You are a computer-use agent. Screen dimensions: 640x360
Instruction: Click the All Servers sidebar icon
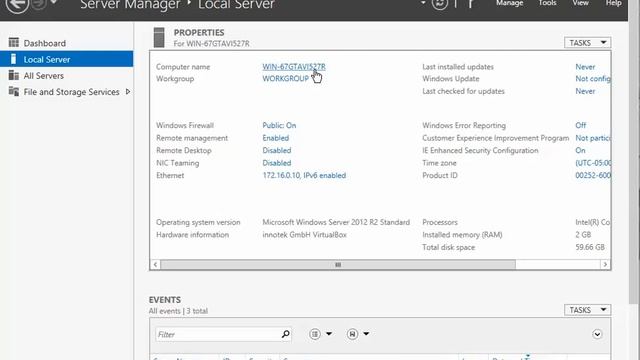pyautogui.click(x=14, y=75)
